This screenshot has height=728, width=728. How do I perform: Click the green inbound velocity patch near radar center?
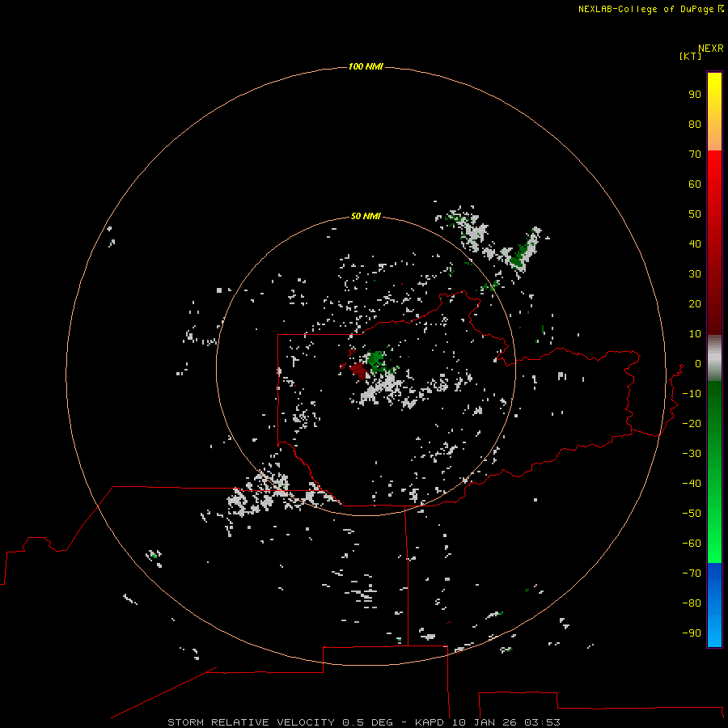pos(377,362)
